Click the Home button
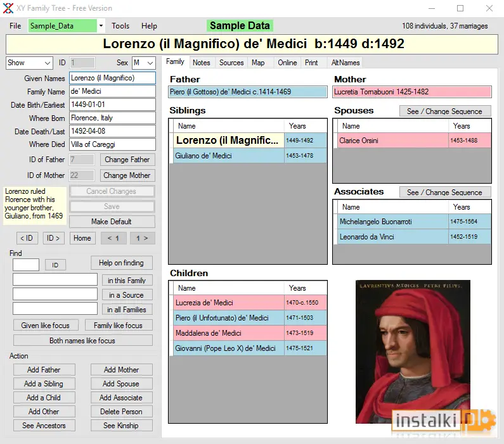The height and width of the screenshot is (444, 504). [82, 238]
